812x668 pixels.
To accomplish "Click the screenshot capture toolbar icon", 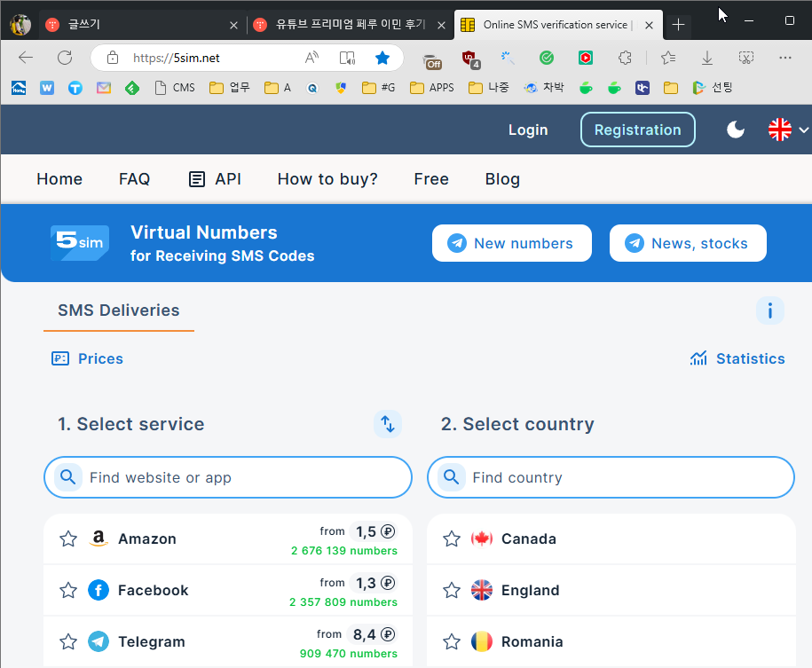I will coord(746,58).
